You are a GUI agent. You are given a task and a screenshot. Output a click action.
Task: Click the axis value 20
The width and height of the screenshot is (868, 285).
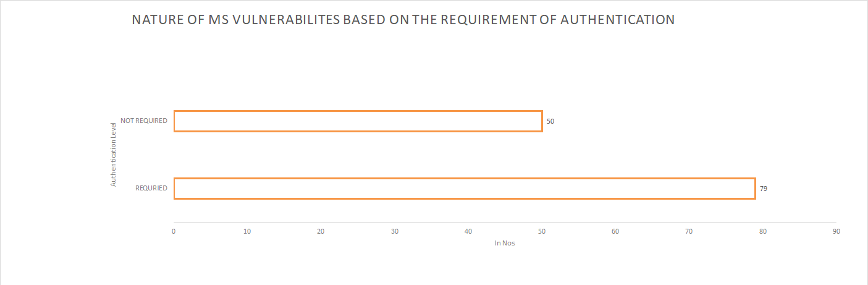pyautogui.click(x=321, y=231)
